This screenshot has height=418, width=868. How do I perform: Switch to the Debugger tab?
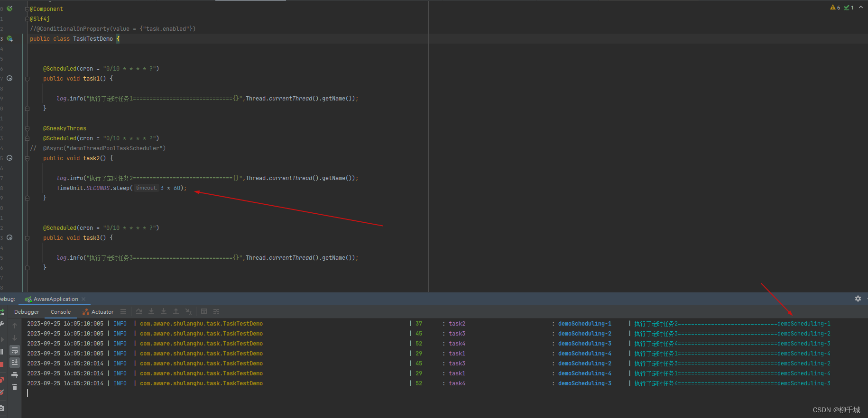tap(27, 312)
